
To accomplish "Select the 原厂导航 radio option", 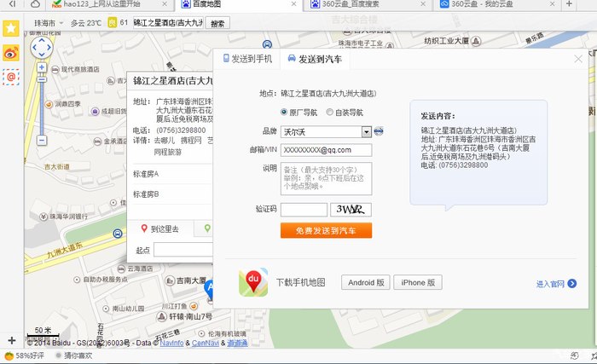I will (285, 112).
